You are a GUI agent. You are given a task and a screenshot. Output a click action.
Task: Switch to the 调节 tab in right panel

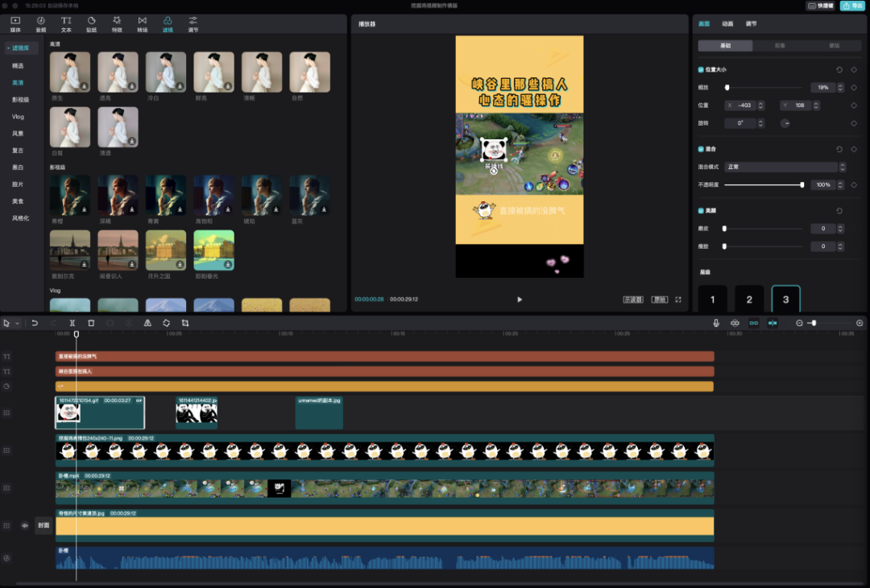pyautogui.click(x=751, y=24)
